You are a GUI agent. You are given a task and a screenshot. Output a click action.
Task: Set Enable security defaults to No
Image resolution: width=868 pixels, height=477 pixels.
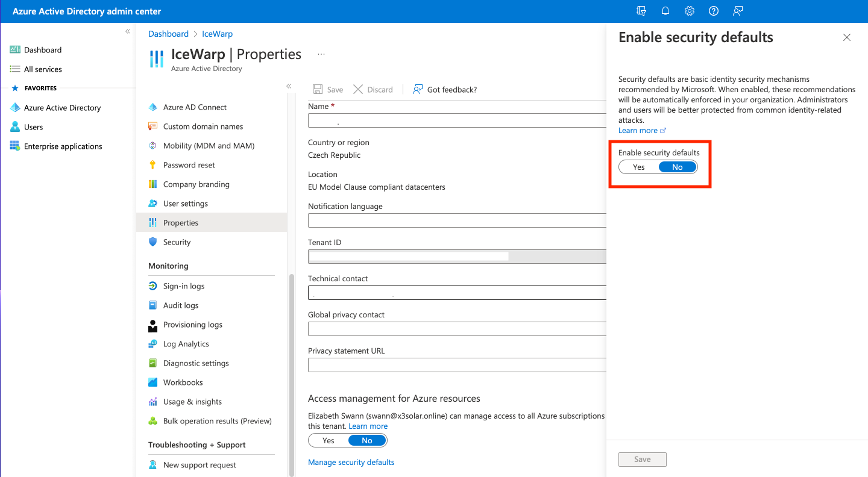point(678,167)
